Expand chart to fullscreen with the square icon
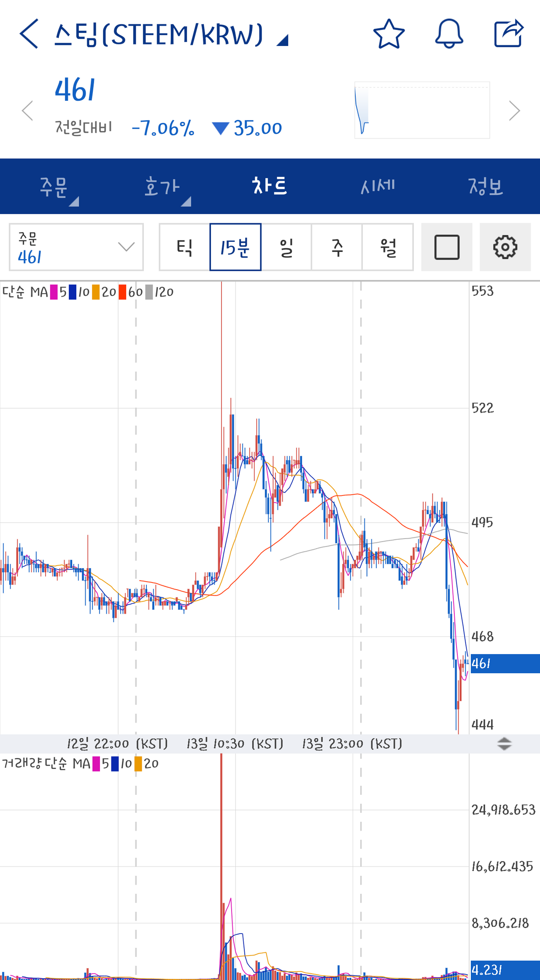This screenshot has height=980, width=540. (447, 247)
